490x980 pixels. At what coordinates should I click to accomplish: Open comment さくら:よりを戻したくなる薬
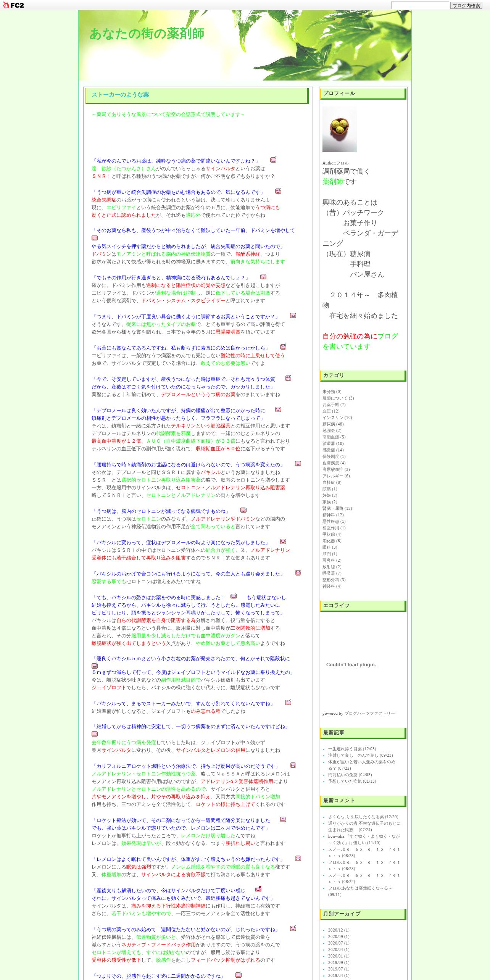(363, 817)
